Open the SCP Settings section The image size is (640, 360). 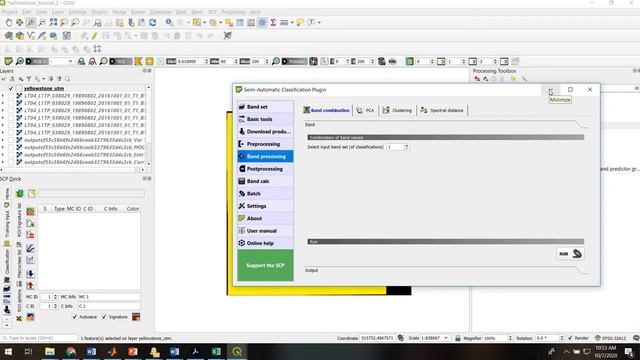(265, 206)
